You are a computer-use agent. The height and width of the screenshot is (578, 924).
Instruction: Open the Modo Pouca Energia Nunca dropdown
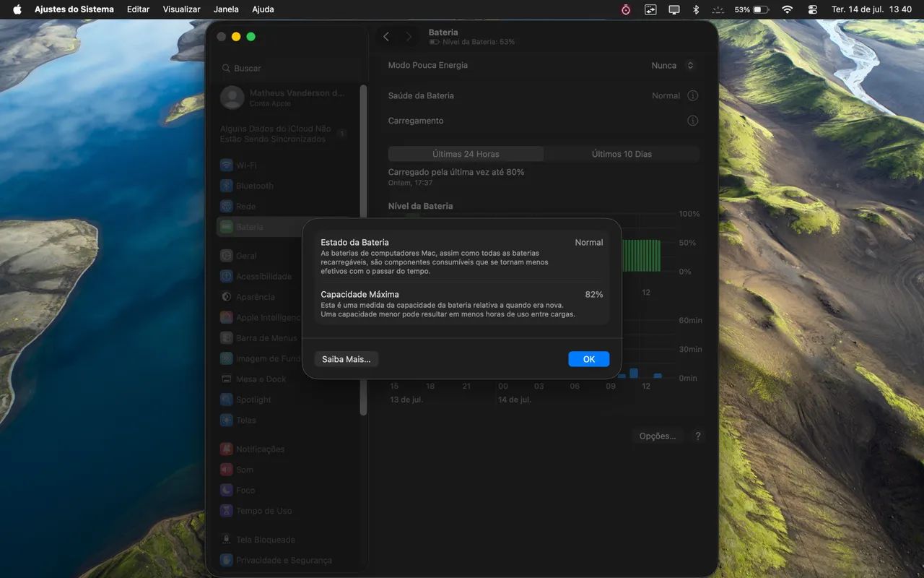[674, 65]
